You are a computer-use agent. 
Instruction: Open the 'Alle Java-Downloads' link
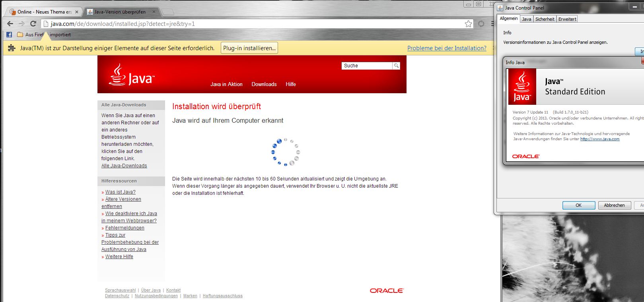tap(124, 166)
